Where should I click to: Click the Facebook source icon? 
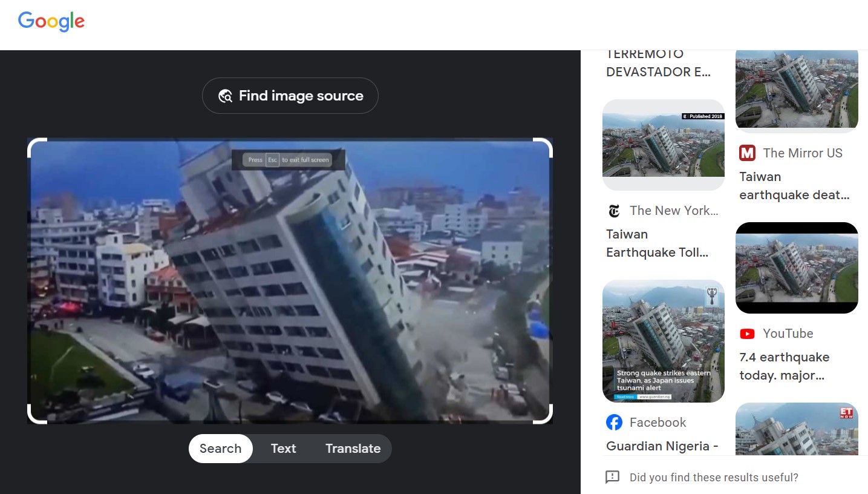point(614,423)
